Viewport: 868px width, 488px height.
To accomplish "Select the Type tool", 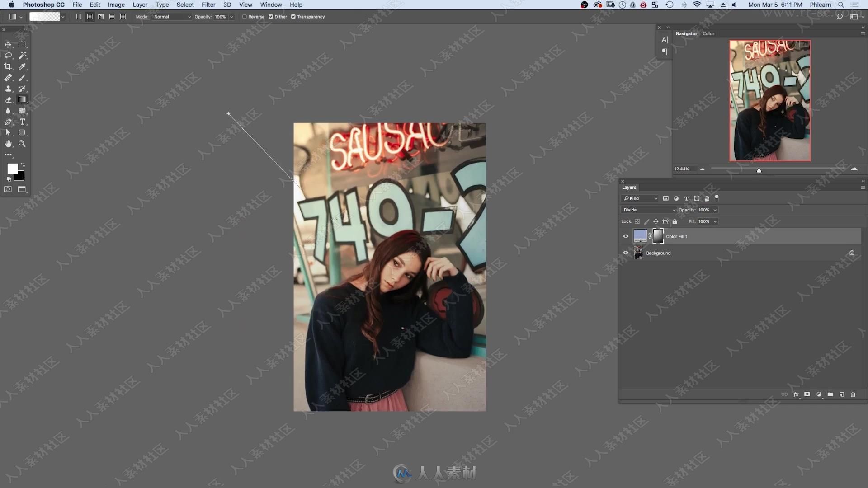I will [x=22, y=122].
